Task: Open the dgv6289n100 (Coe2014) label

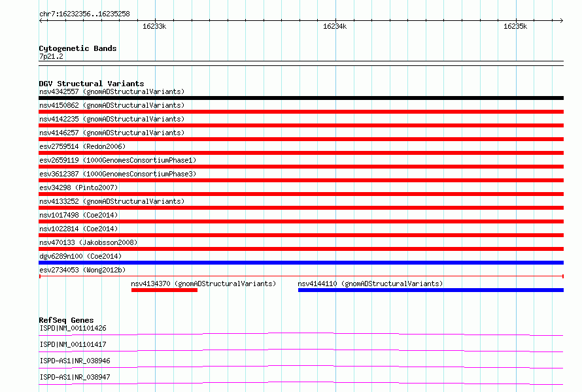Action: 80,256
